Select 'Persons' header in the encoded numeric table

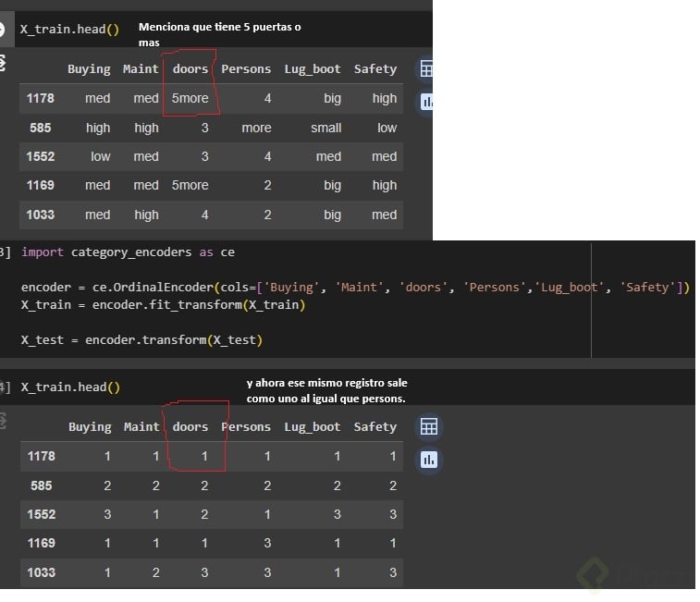(x=246, y=427)
